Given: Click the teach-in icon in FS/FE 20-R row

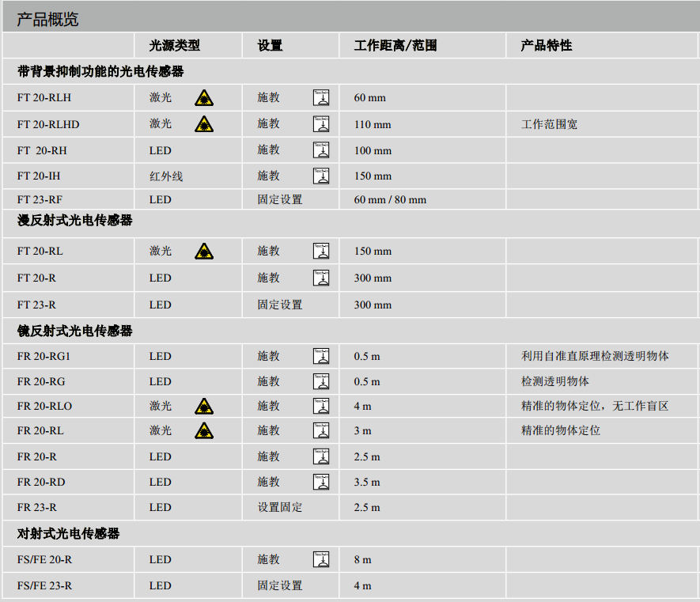Looking at the screenshot, I should 321,559.
